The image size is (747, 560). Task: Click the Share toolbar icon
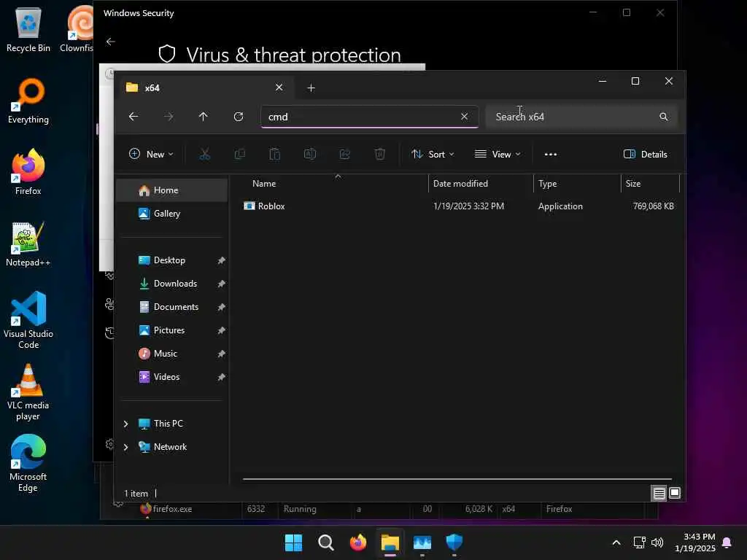click(345, 155)
